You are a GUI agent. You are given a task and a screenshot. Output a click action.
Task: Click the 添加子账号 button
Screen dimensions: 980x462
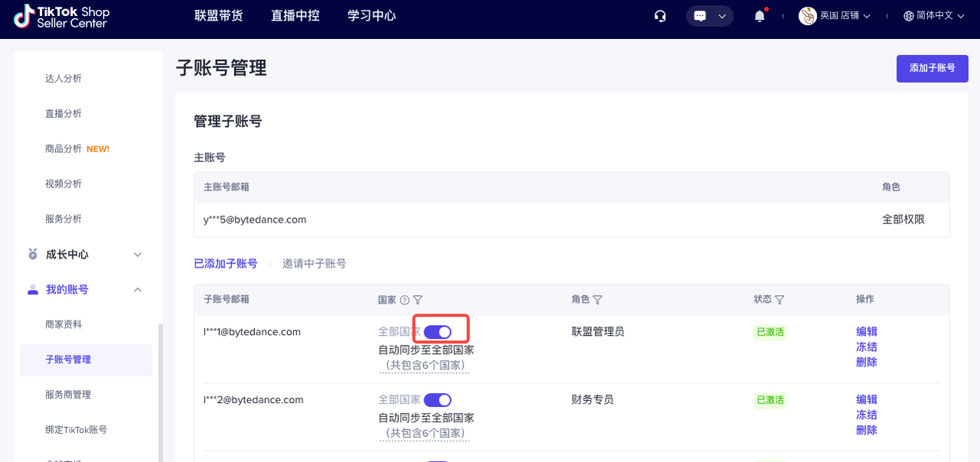pyautogui.click(x=932, y=68)
